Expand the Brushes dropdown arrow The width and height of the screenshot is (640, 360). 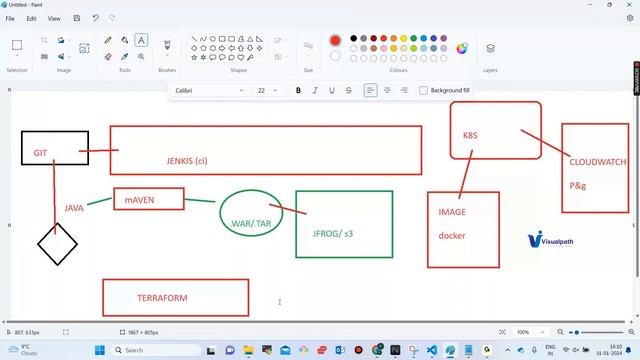tap(167, 55)
